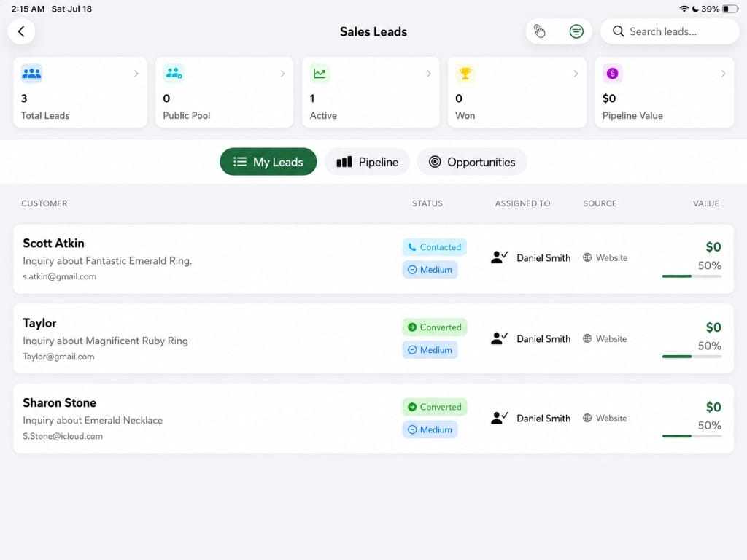Click the Converted status badge for Taylor
The width and height of the screenshot is (747, 560).
tap(435, 327)
